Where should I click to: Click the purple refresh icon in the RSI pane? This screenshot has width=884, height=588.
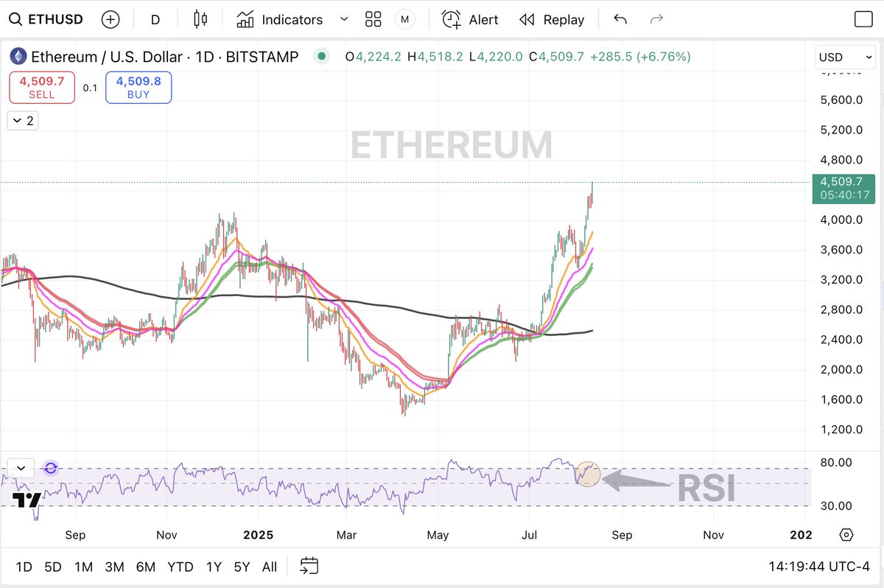tap(50, 467)
